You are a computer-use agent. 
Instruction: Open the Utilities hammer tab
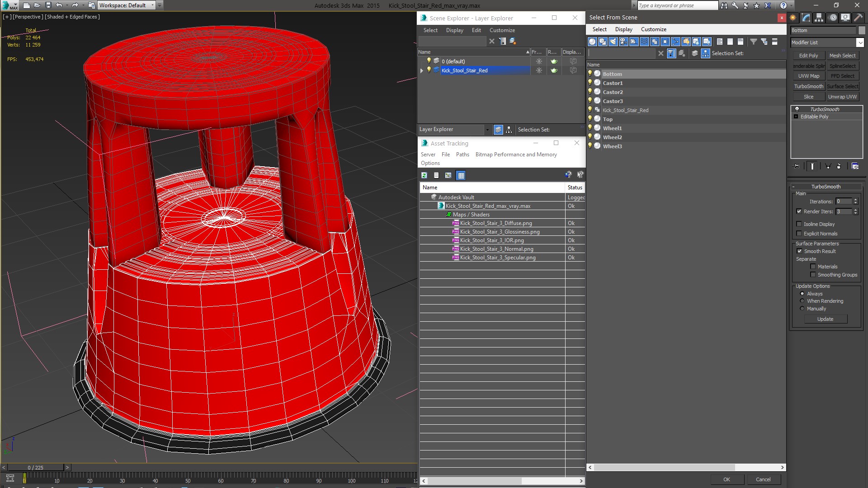(858, 18)
